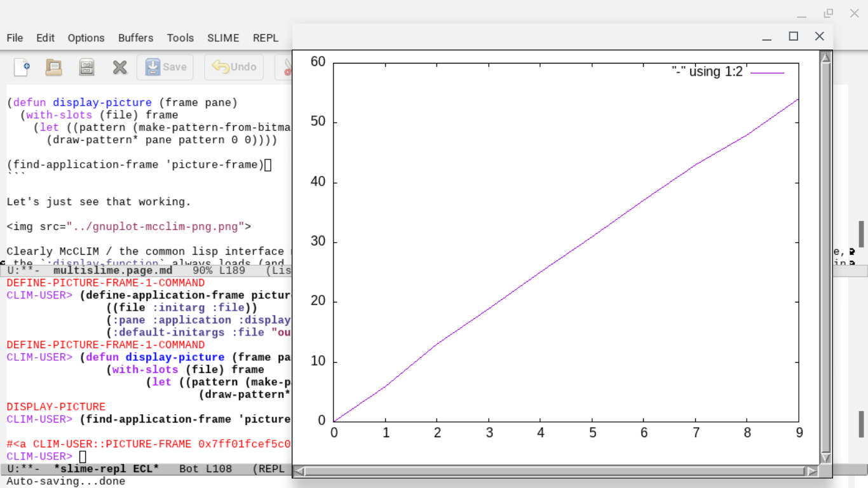
Task: Open the File menu
Action: (15, 38)
